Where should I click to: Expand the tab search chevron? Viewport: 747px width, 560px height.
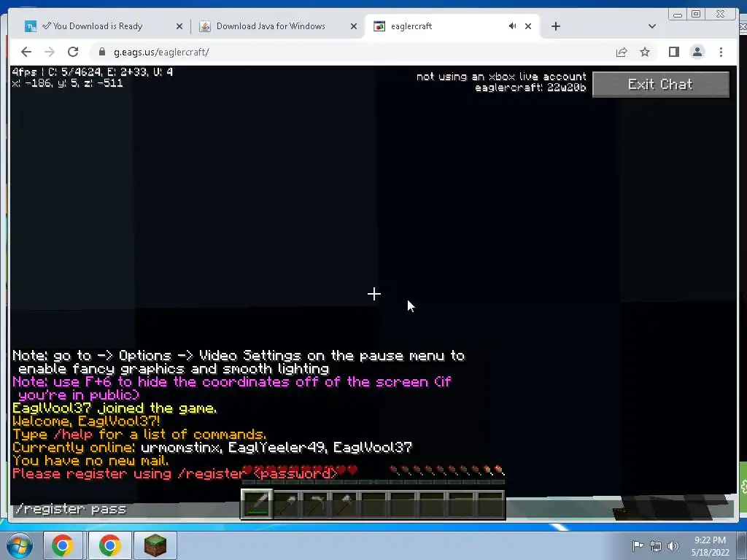[x=652, y=26]
